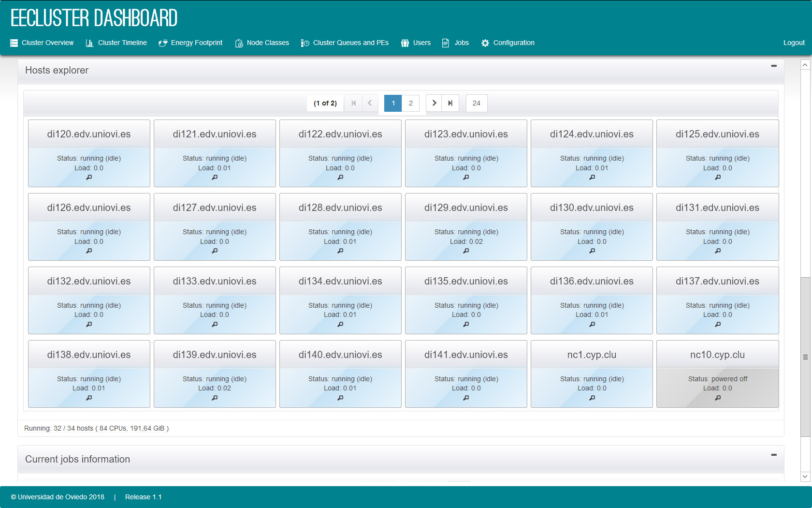Click the next page arrow
The image size is (812, 508).
pyautogui.click(x=434, y=103)
